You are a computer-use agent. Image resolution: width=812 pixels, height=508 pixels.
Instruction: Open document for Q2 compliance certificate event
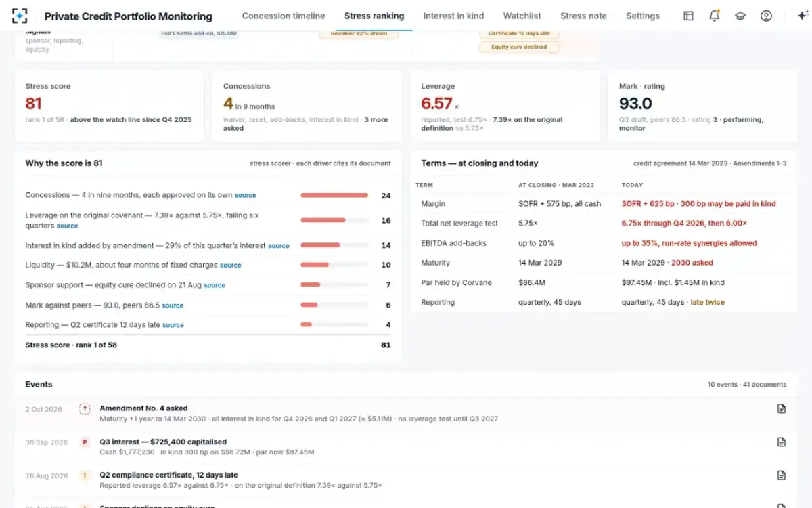tap(782, 475)
